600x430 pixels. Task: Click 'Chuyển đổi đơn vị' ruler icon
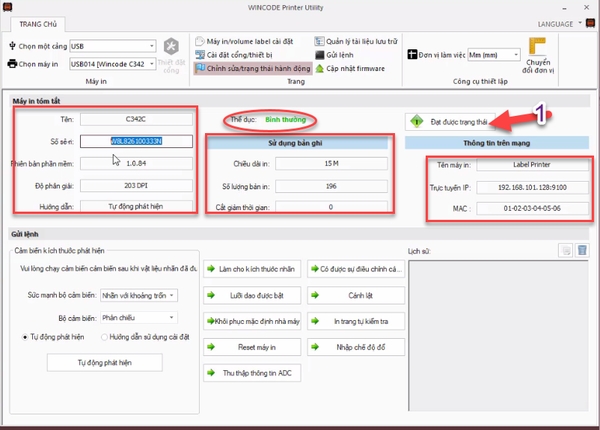(538, 46)
